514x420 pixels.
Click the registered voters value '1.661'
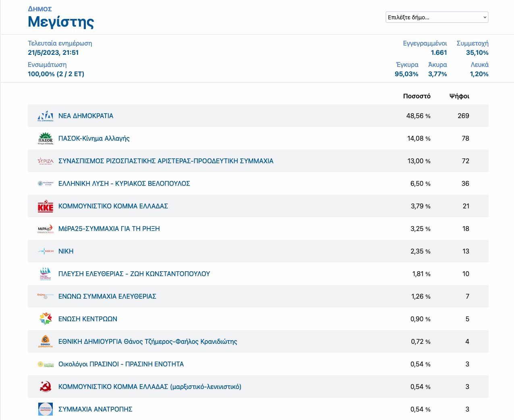[439, 52]
